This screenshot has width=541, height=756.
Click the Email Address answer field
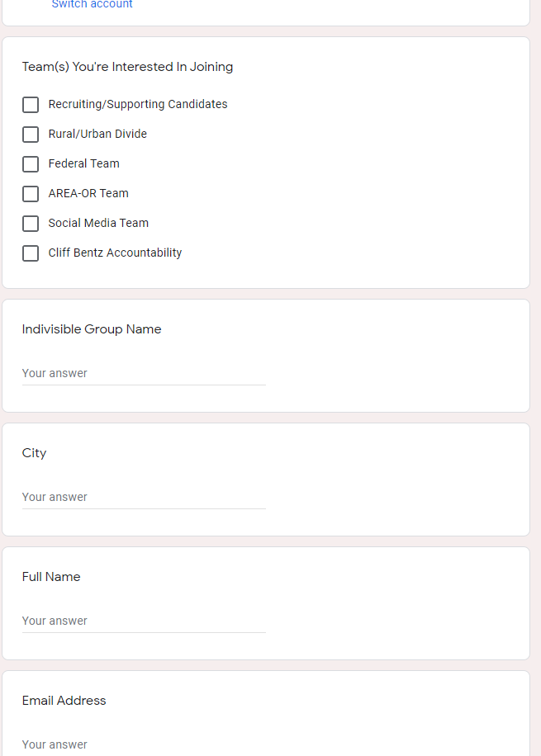pos(144,744)
